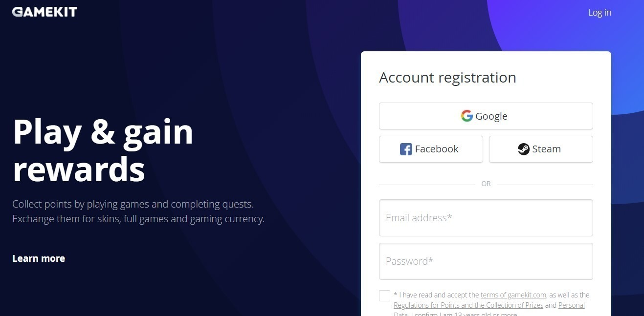Click the 'Play & gain rewards' headline

(103, 150)
